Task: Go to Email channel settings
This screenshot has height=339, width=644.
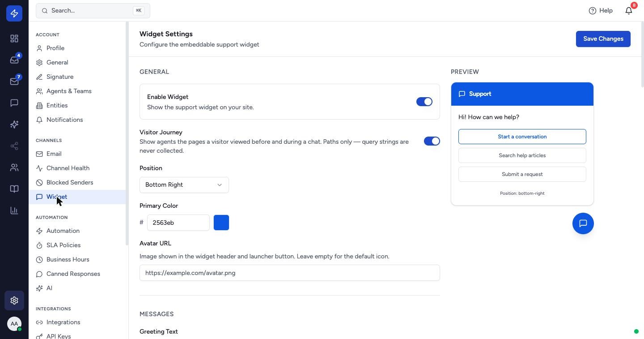Action: pos(77,154)
